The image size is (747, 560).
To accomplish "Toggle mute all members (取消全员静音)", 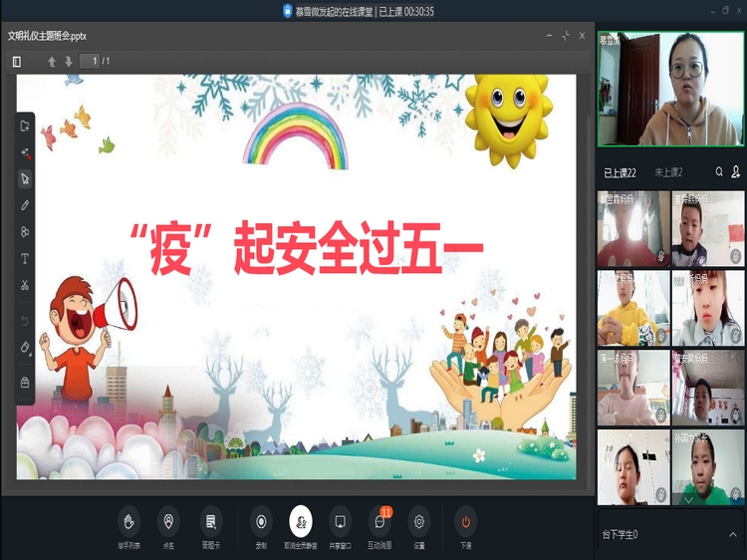I will [x=300, y=521].
